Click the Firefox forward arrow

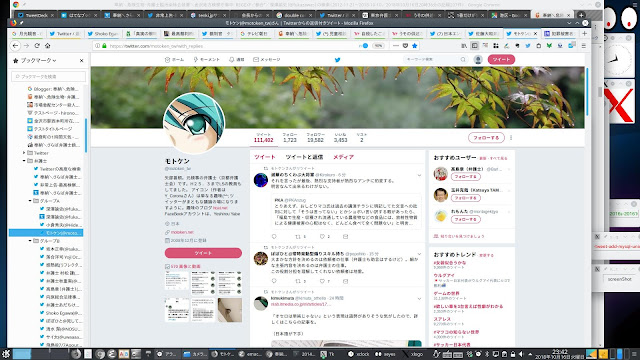click(x=27, y=46)
